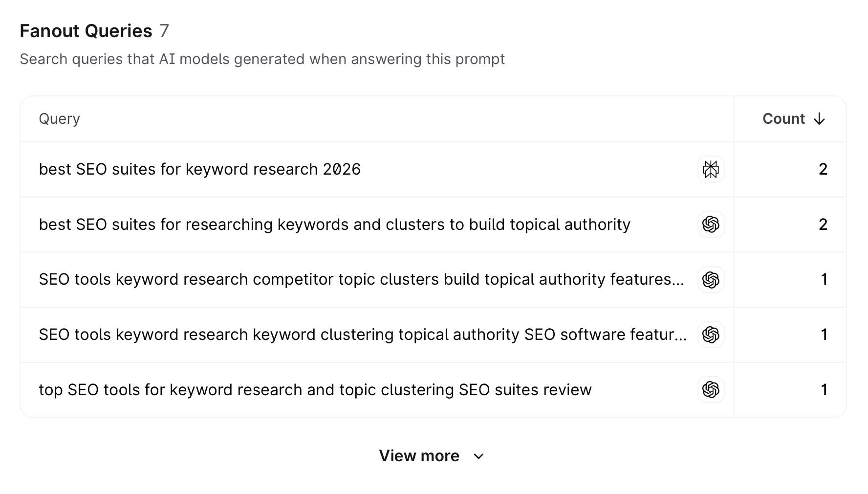Open truncated 'competitor topic clusters' query row
Image resolution: width=868 pixels, height=494 pixels.
(x=361, y=280)
